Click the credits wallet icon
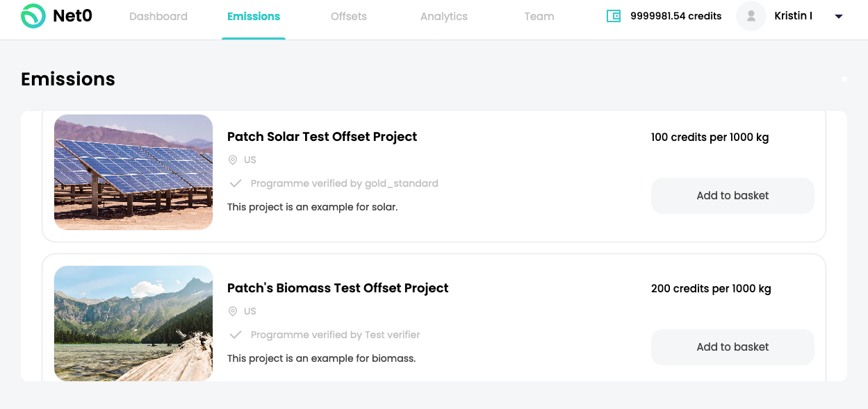Image resolution: width=868 pixels, height=409 pixels. pos(613,16)
